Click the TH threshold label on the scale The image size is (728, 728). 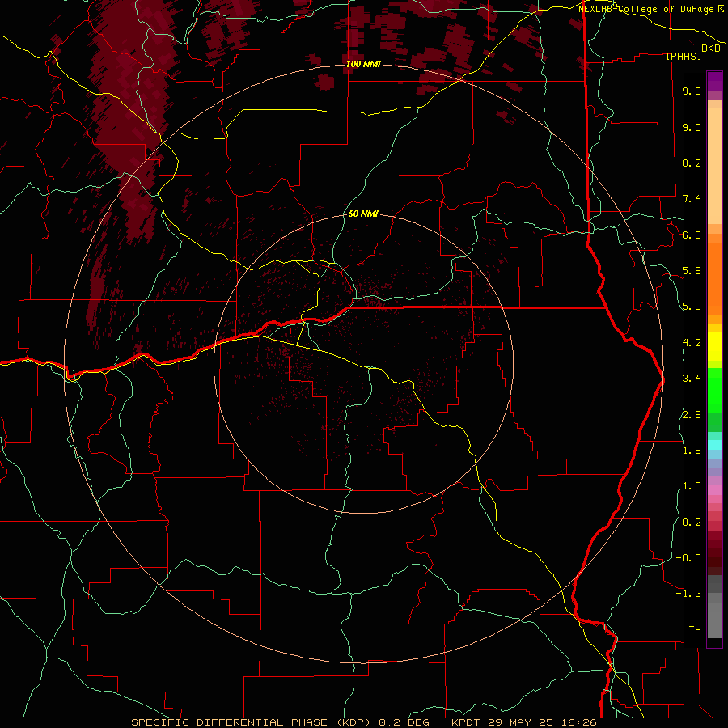pos(695,630)
